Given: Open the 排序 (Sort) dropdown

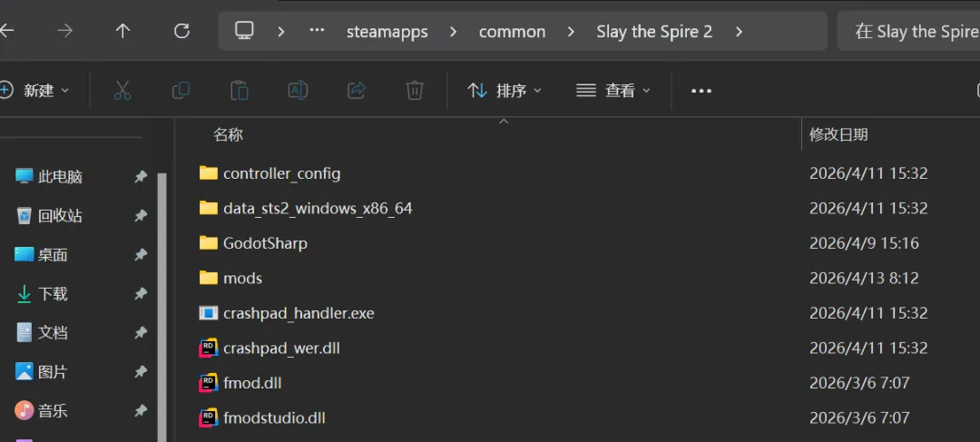Looking at the screenshot, I should pyautogui.click(x=505, y=91).
